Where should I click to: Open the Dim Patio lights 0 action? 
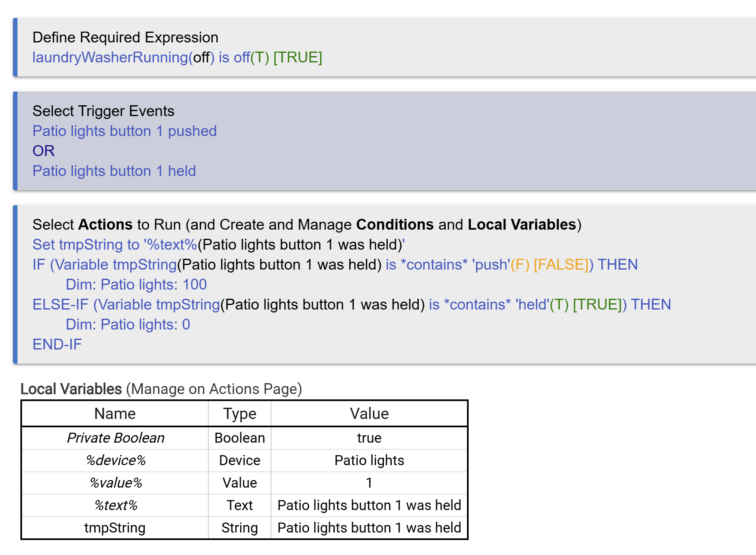128,325
